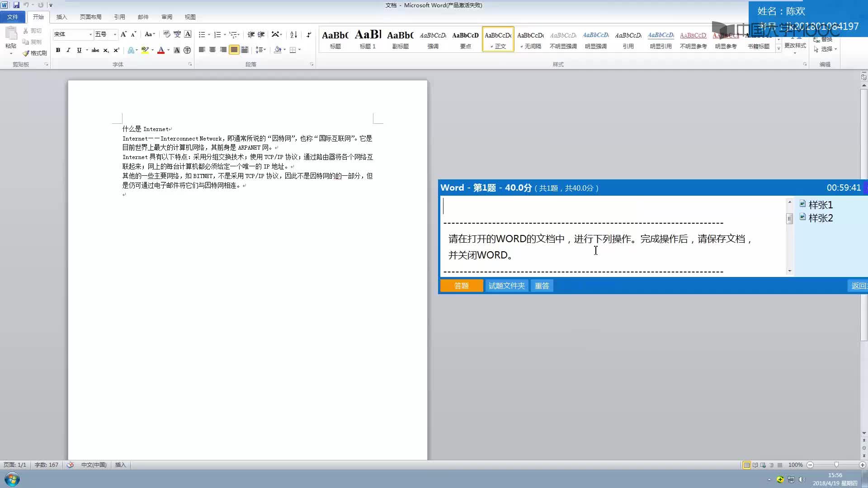
Task: Apply distributed alignment
Action: coord(245,50)
